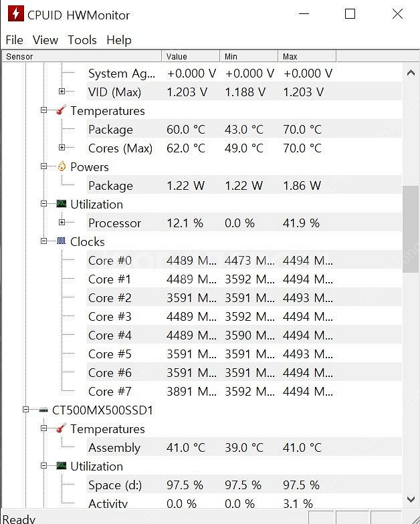This screenshot has height=524, width=420.
Task: Click the 39.0 °C Assembly min value
Action: click(244, 448)
